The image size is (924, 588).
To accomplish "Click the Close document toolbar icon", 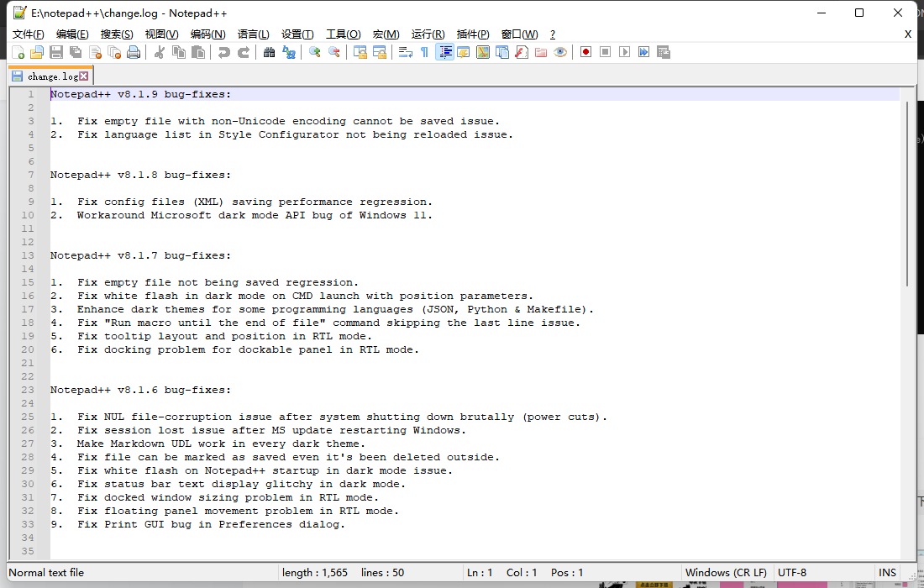I will point(95,52).
